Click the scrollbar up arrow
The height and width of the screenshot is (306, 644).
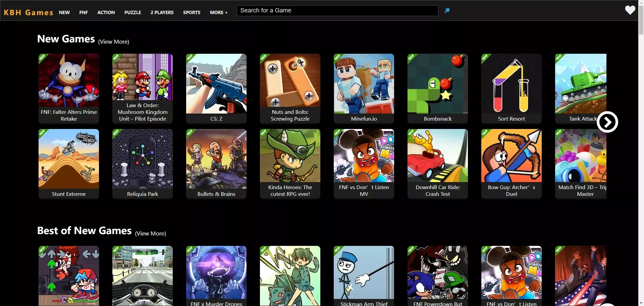[641, 3]
